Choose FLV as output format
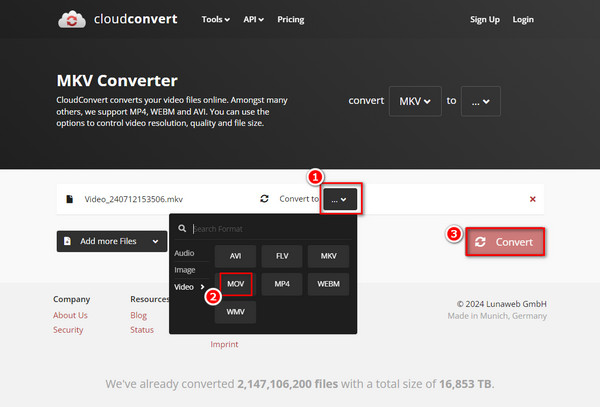 [282, 256]
